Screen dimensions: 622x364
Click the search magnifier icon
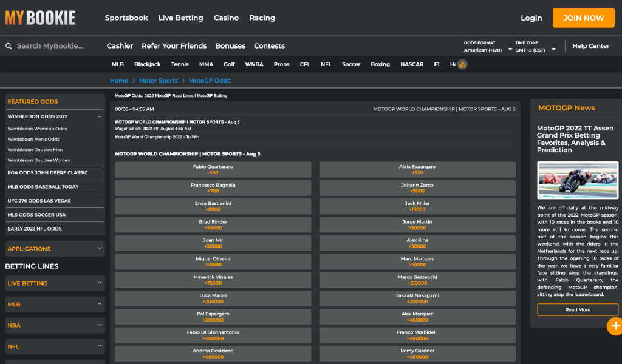click(x=9, y=46)
